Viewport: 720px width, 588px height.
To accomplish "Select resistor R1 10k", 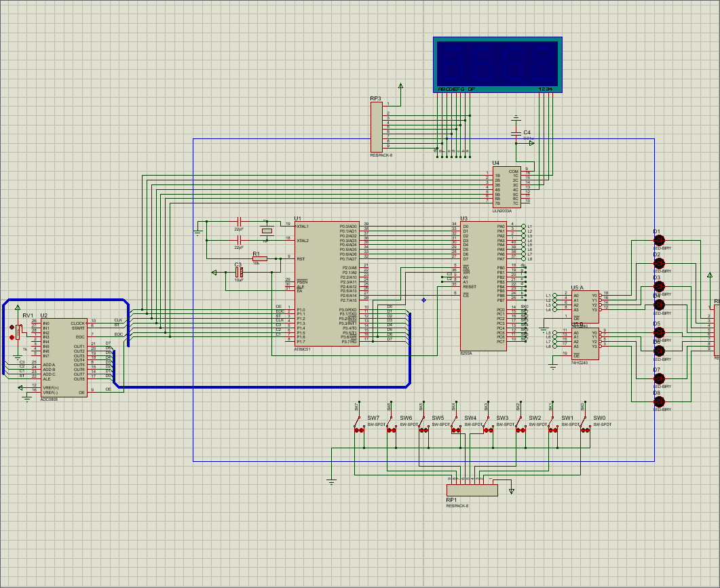I will coord(259,259).
